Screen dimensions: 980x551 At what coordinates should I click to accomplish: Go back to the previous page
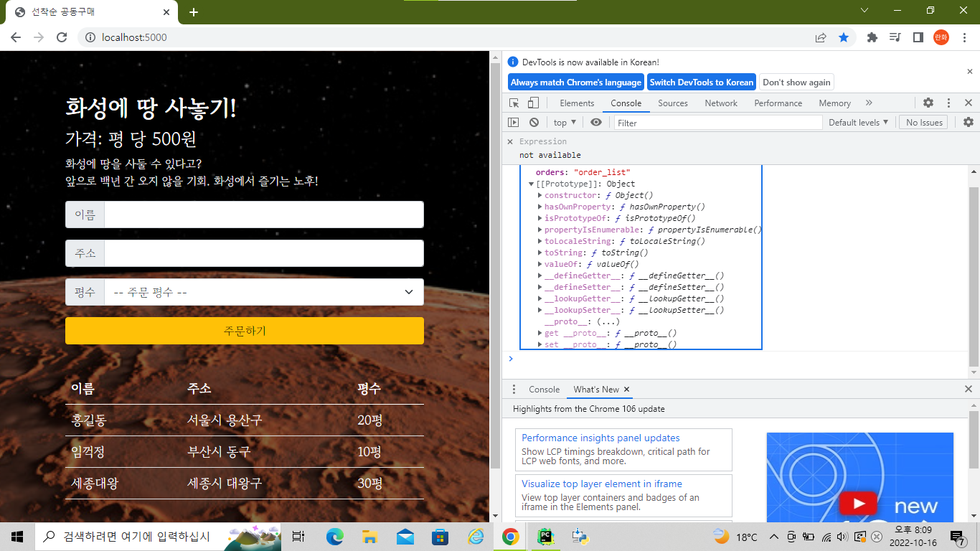(16, 37)
